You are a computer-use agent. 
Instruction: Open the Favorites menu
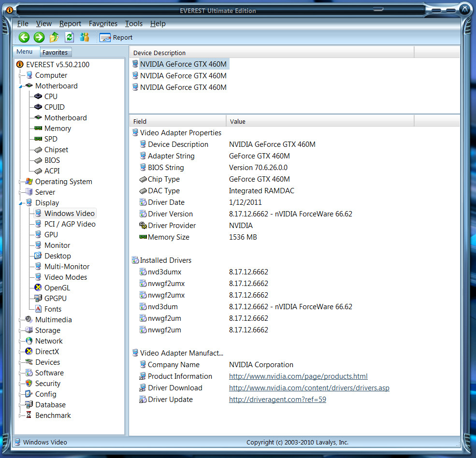click(103, 24)
